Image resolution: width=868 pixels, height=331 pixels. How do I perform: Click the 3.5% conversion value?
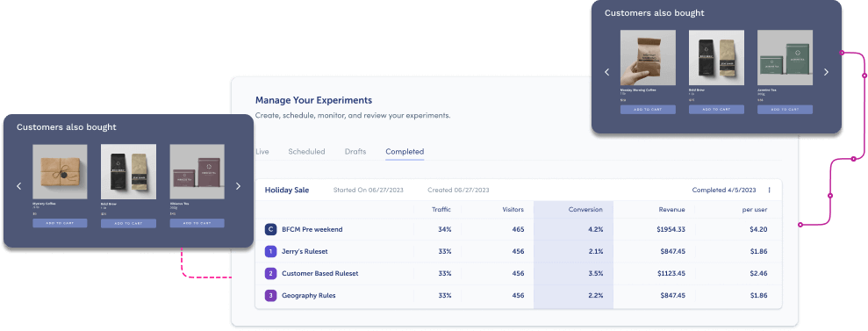coord(596,273)
